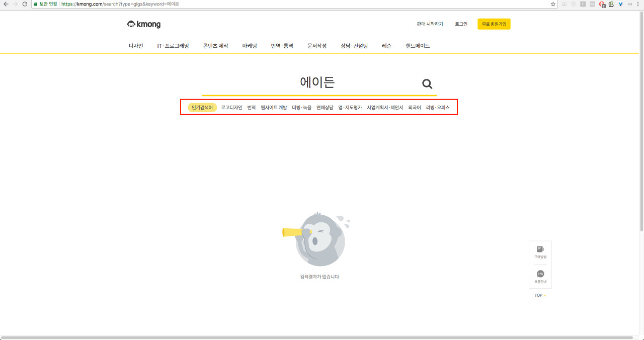Click the green secure connection padlock icon
The image size is (644, 340).
(36, 4)
